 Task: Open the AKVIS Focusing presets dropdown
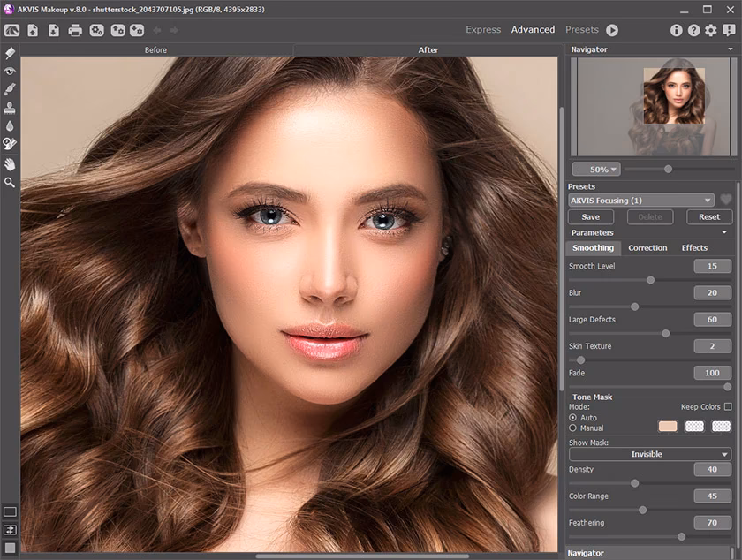point(641,201)
